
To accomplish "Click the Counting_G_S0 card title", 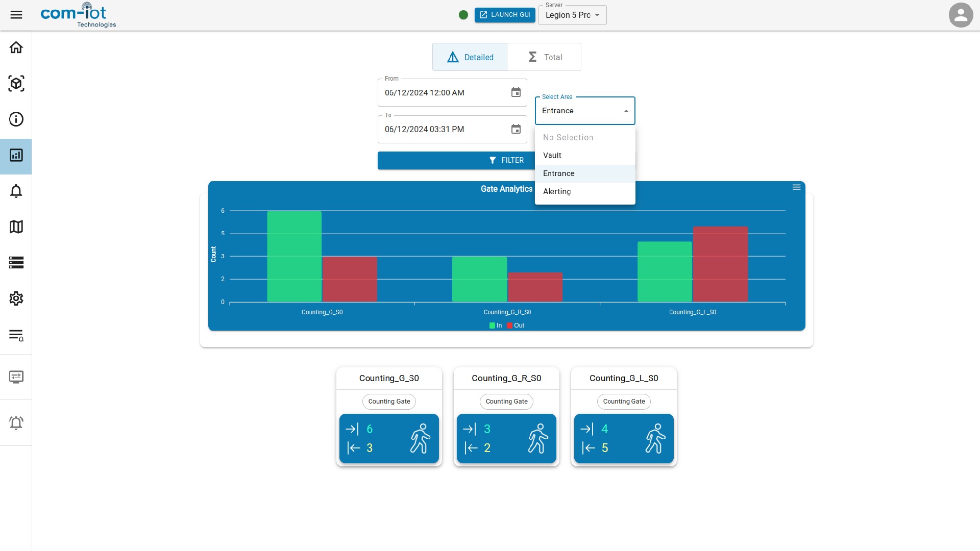I will coord(389,378).
